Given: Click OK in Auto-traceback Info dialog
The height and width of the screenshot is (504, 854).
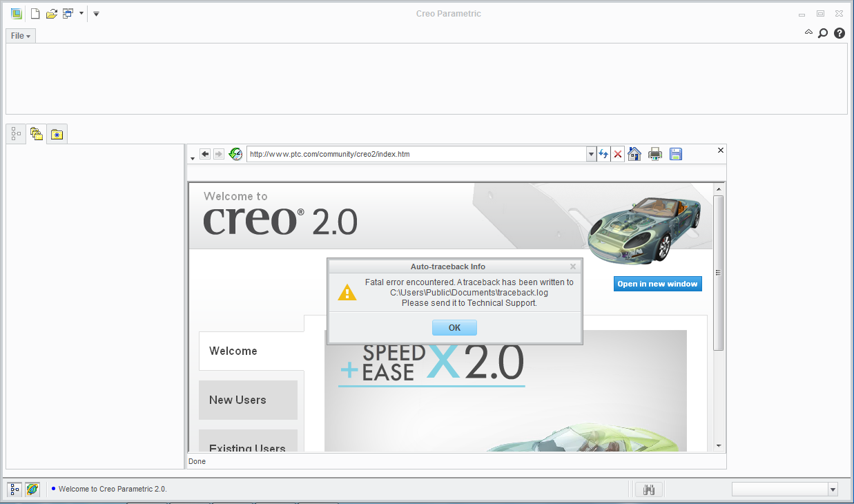Looking at the screenshot, I should 454,327.
